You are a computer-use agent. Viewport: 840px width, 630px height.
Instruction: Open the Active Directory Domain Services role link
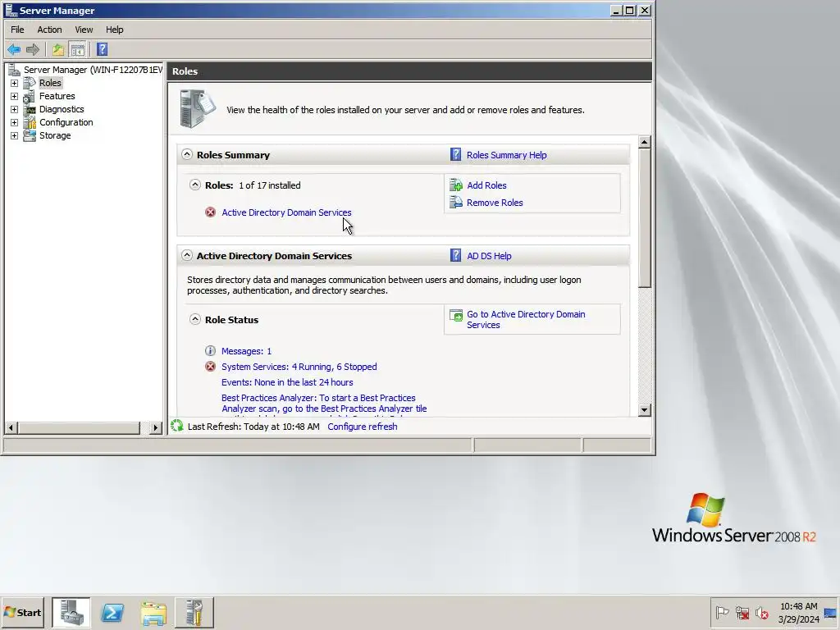(x=286, y=212)
